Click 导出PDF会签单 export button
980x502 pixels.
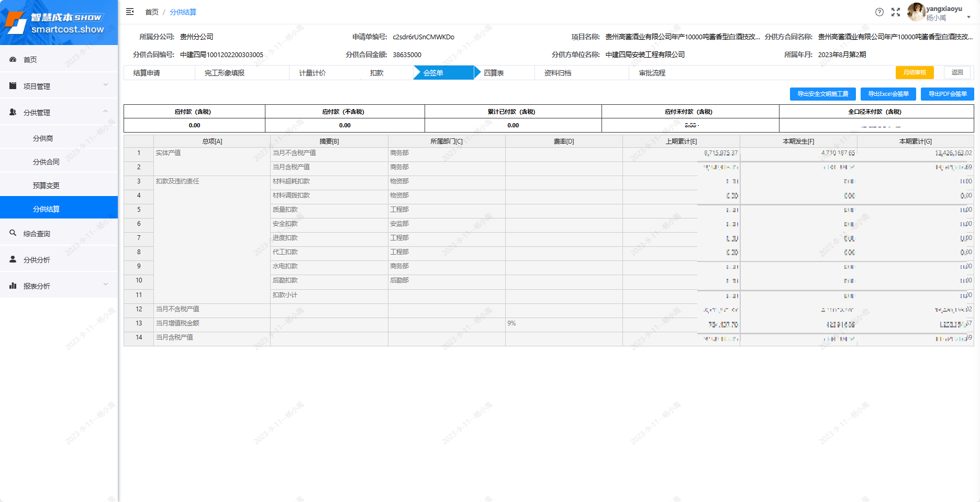[x=947, y=94]
